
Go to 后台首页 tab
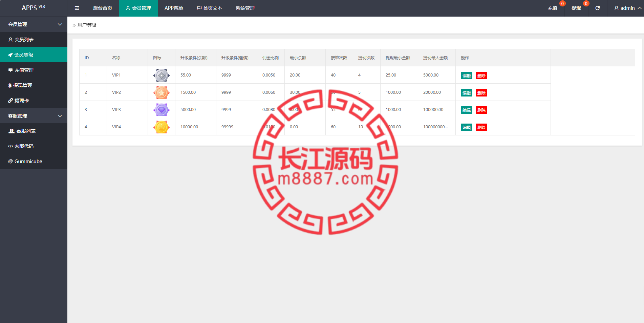pos(103,8)
